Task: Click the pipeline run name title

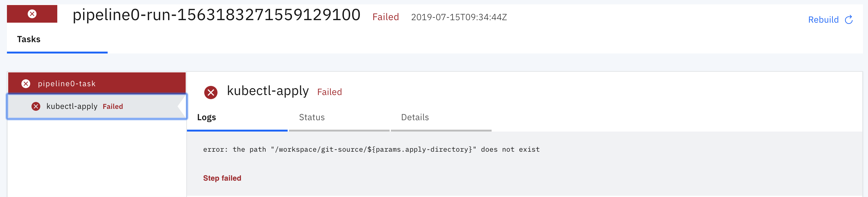Action: coord(216,15)
